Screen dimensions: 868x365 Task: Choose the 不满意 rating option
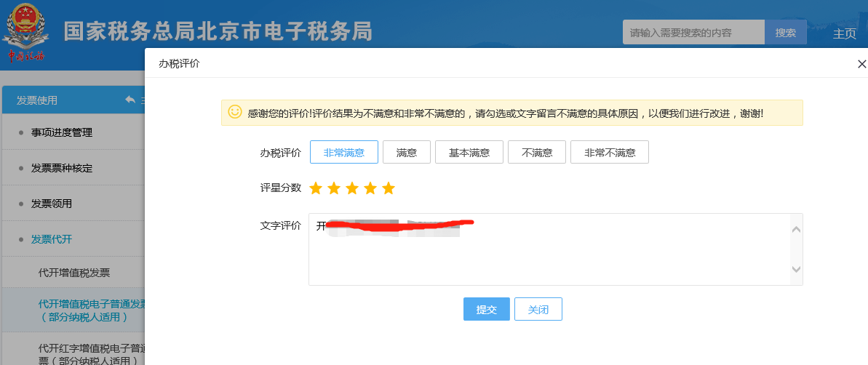tap(537, 152)
